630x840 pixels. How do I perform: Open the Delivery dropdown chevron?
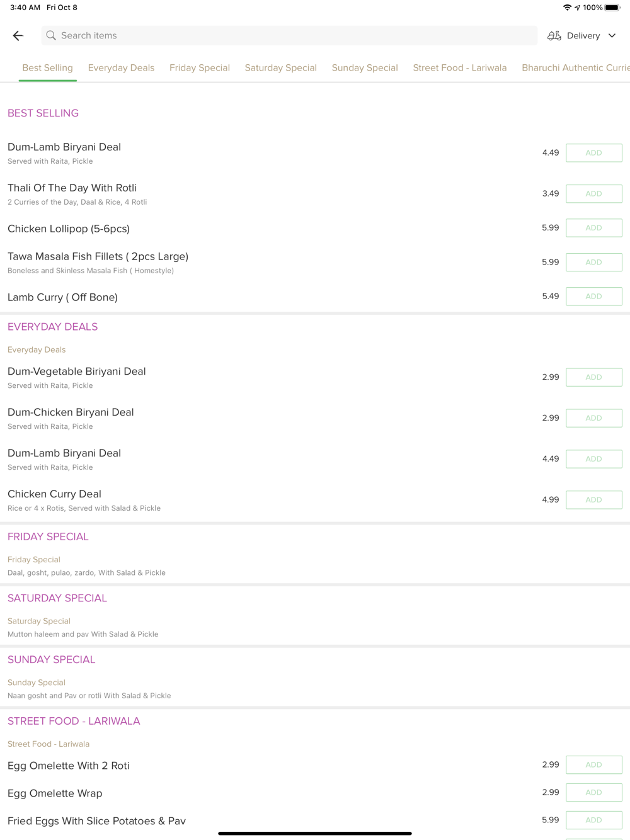tap(612, 36)
